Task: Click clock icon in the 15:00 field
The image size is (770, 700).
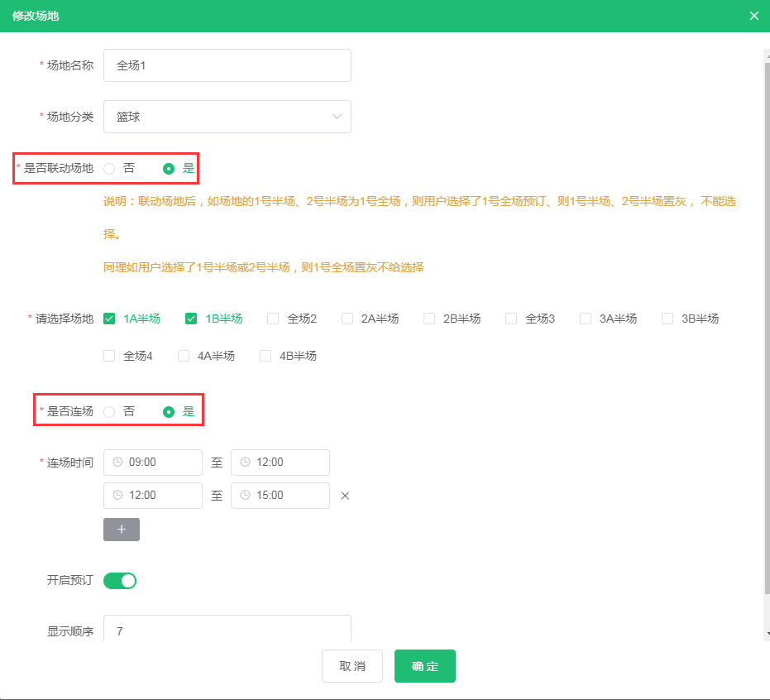Action: point(245,496)
